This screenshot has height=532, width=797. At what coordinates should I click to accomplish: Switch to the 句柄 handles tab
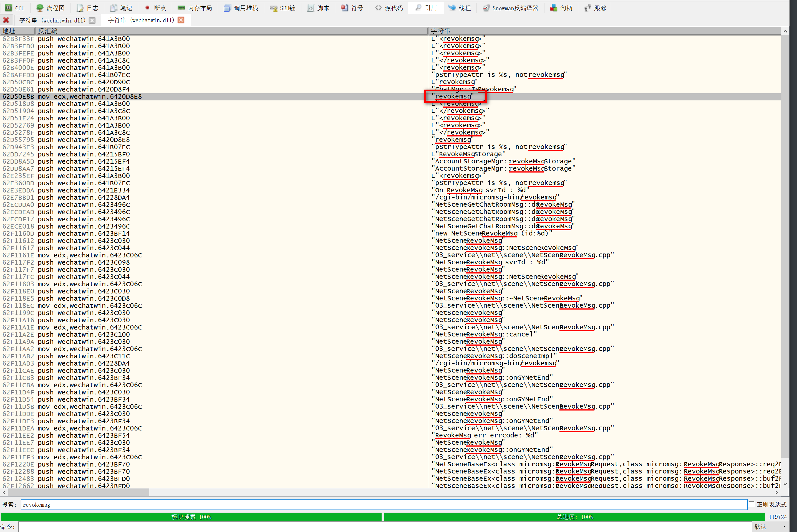coord(561,8)
